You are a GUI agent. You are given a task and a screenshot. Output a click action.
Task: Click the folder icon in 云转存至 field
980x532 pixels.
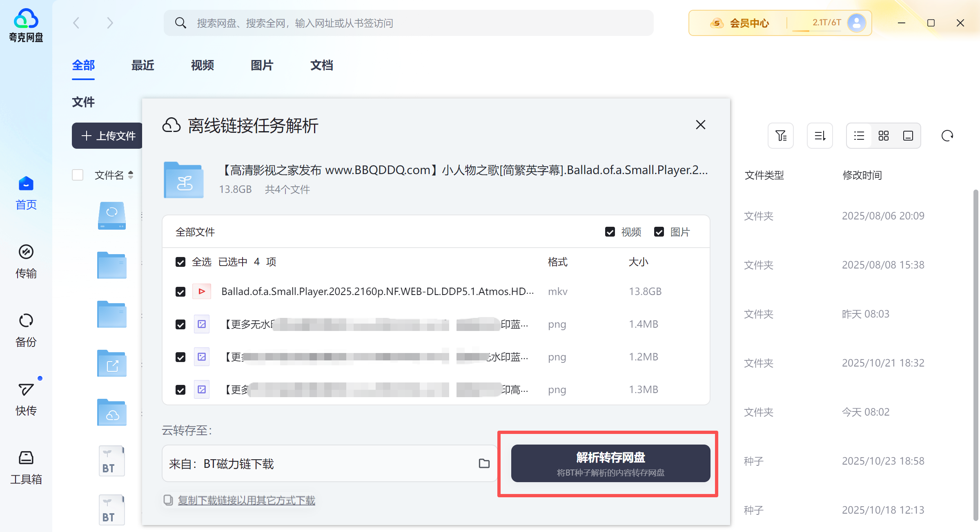(484, 463)
